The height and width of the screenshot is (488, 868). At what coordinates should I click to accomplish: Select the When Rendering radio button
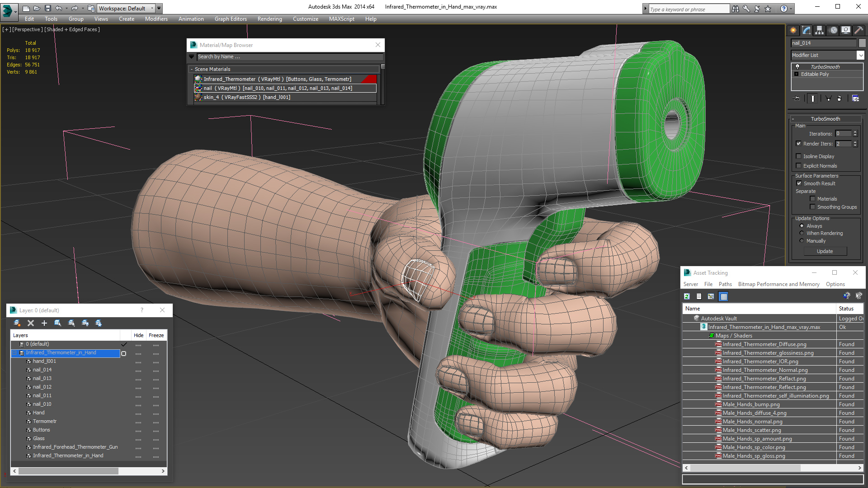pyautogui.click(x=802, y=233)
